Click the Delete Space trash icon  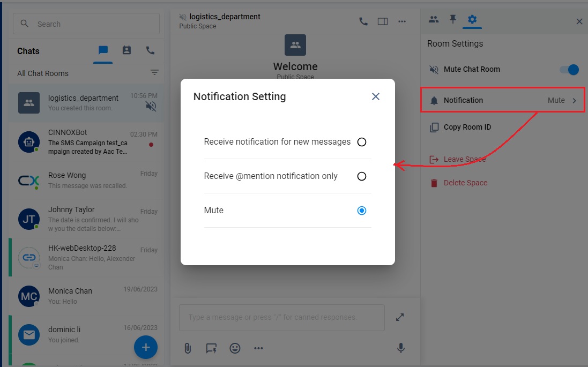click(x=434, y=183)
